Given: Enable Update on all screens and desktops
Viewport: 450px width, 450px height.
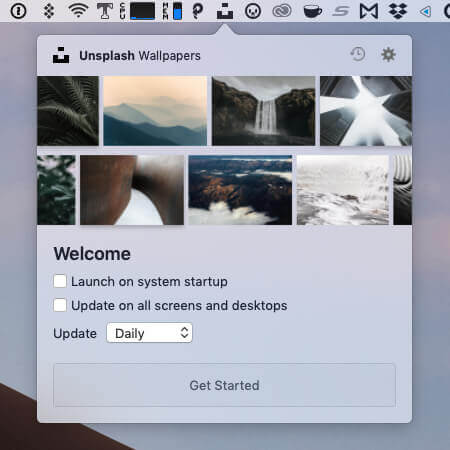Looking at the screenshot, I should (60, 305).
